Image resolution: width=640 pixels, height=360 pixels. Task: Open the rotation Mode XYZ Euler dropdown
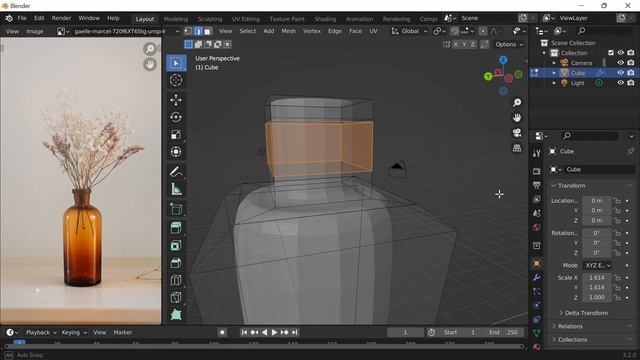coord(597,265)
